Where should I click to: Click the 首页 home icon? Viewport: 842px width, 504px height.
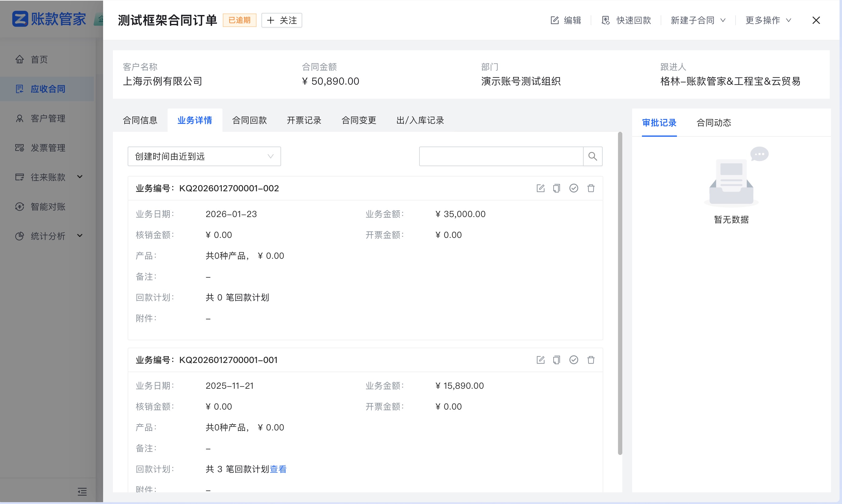pyautogui.click(x=20, y=59)
